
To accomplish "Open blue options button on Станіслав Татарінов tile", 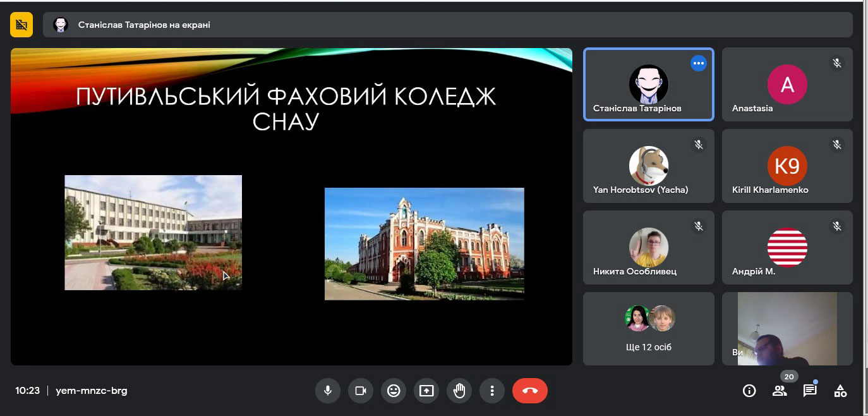I will 698,63.
